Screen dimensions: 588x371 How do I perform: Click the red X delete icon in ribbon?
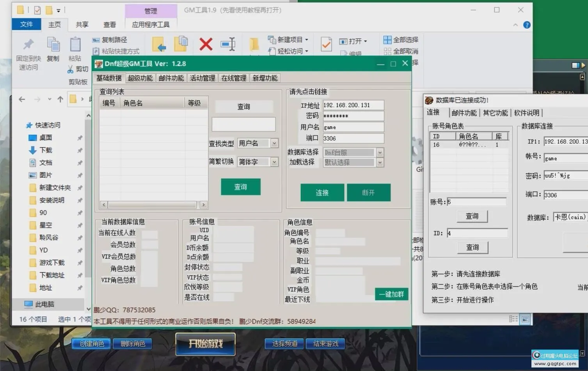[206, 44]
